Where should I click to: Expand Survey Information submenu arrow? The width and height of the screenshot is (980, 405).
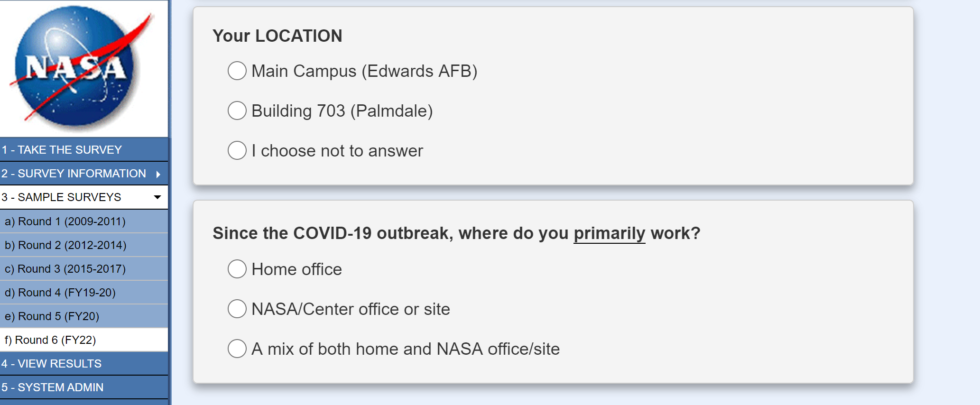[158, 174]
